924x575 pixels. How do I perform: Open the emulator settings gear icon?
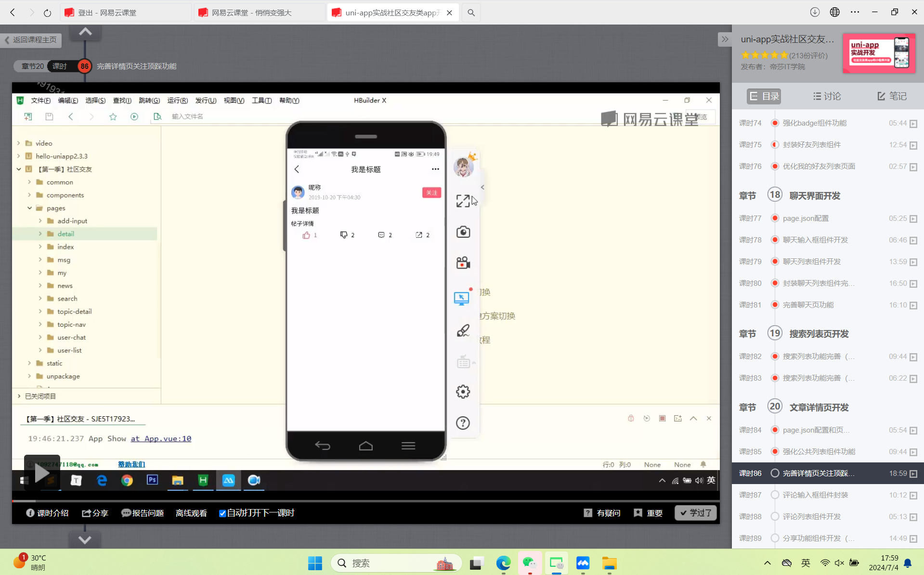[463, 392]
